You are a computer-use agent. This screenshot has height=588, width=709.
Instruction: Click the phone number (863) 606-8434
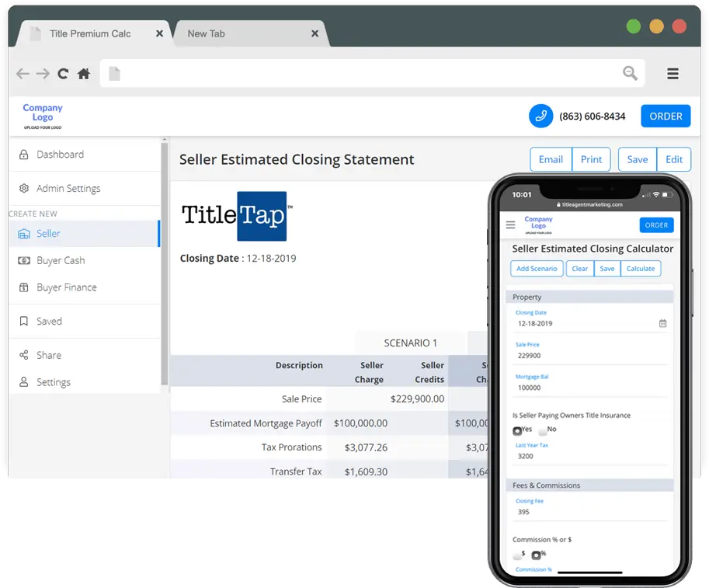(593, 117)
